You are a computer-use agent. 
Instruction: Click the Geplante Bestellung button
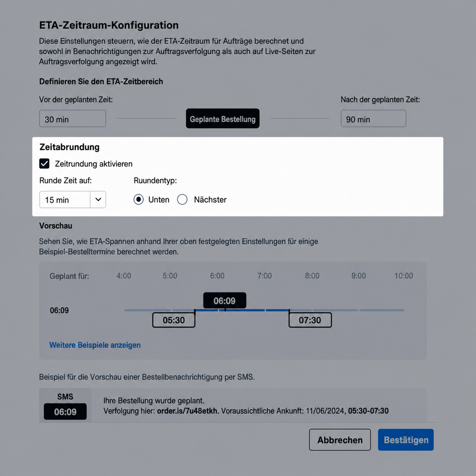pyautogui.click(x=223, y=118)
